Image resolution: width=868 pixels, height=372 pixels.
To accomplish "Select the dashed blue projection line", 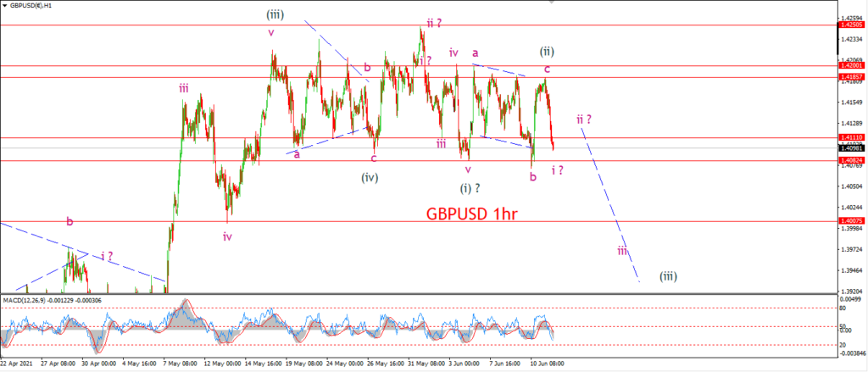I will point(610,203).
